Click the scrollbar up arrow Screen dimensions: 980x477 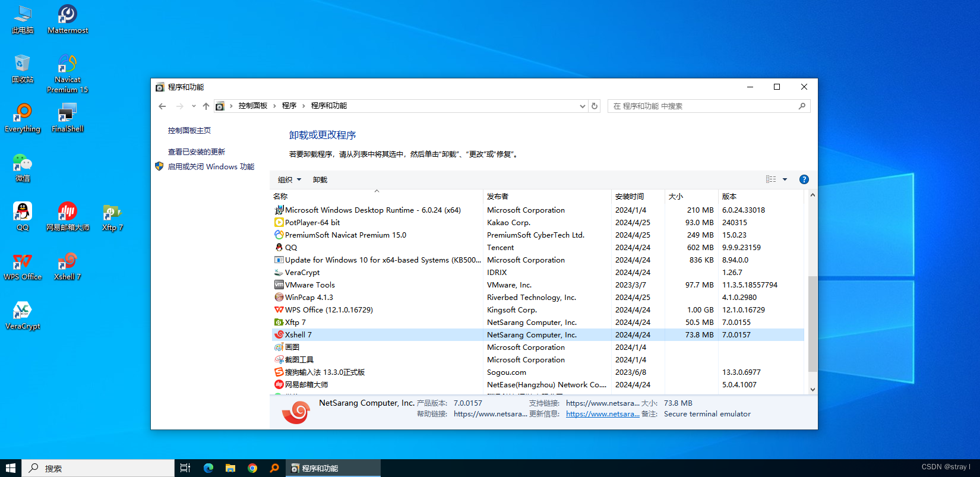(813, 195)
